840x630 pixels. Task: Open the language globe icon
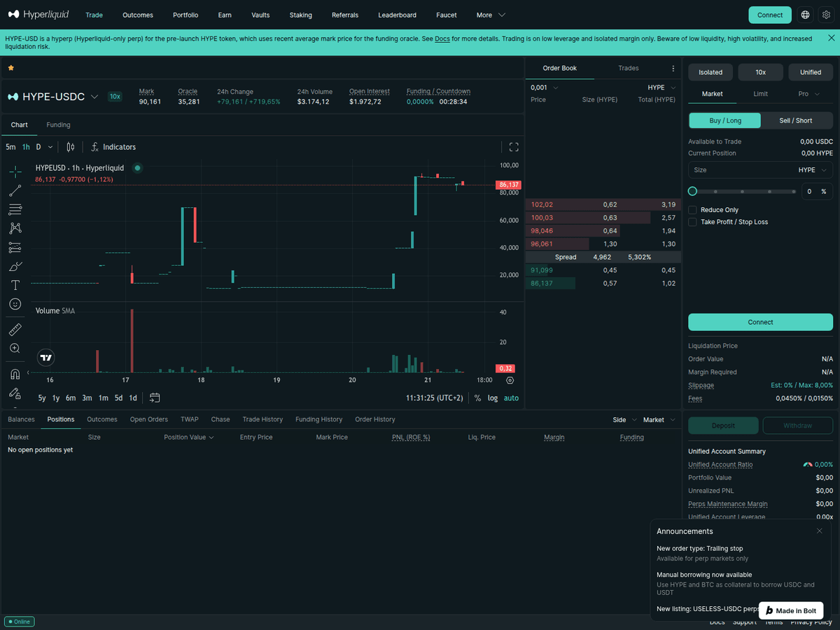pyautogui.click(x=806, y=15)
